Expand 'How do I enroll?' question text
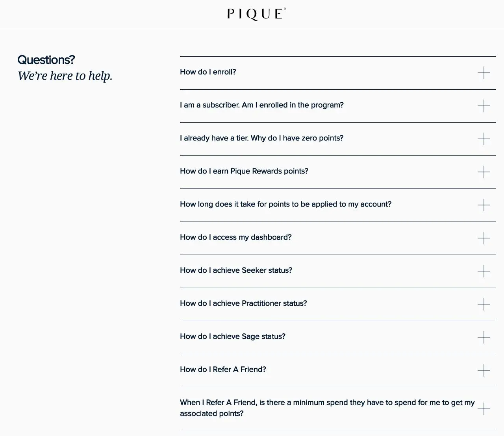504x436 pixels. pos(208,72)
